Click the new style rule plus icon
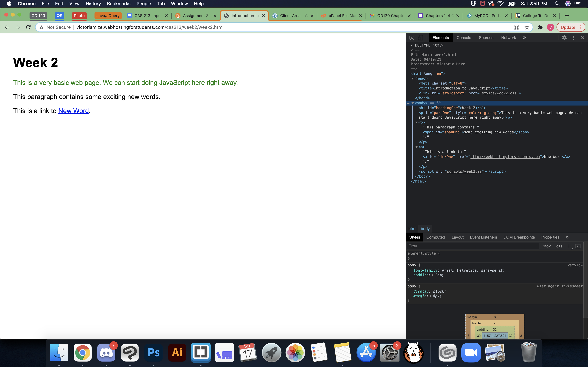Image resolution: width=588 pixels, height=367 pixels. 569,246
